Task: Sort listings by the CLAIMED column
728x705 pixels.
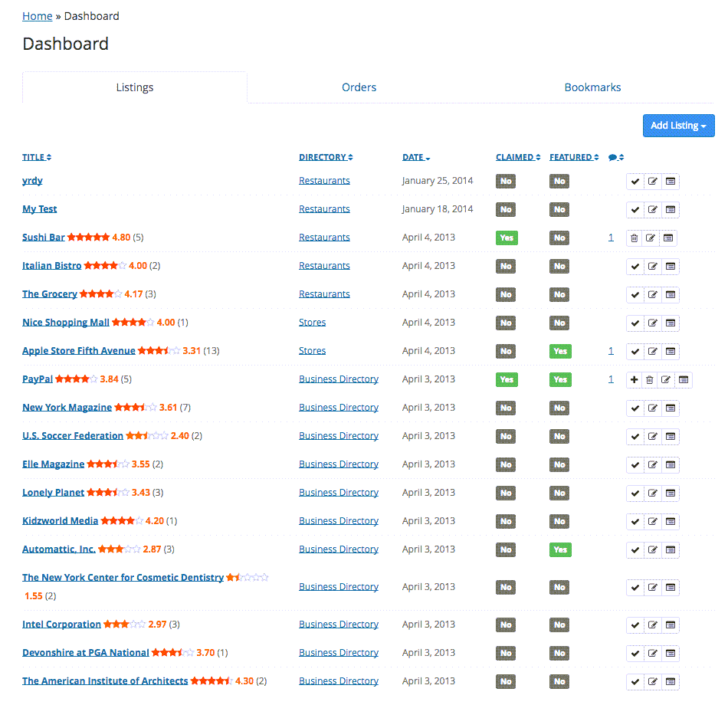Action: pos(518,157)
